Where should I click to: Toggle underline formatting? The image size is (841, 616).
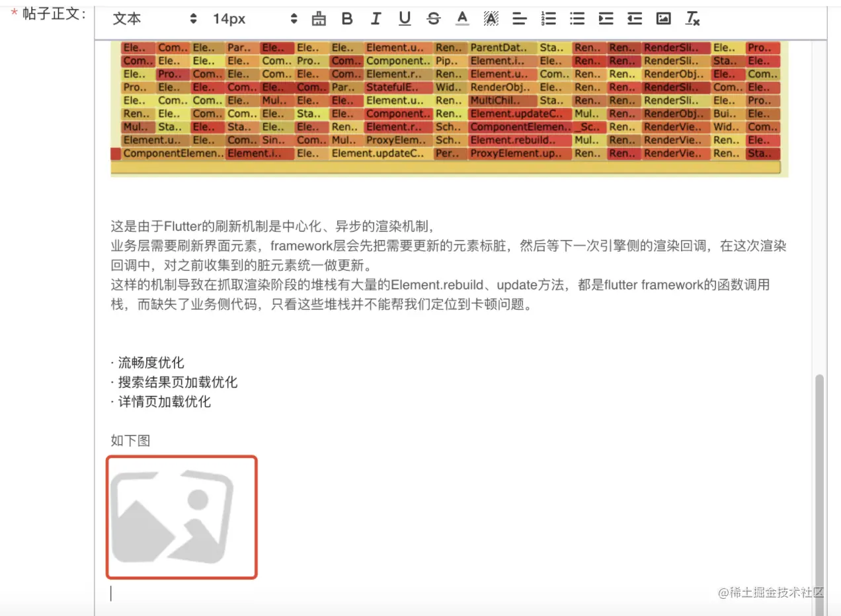tap(405, 19)
